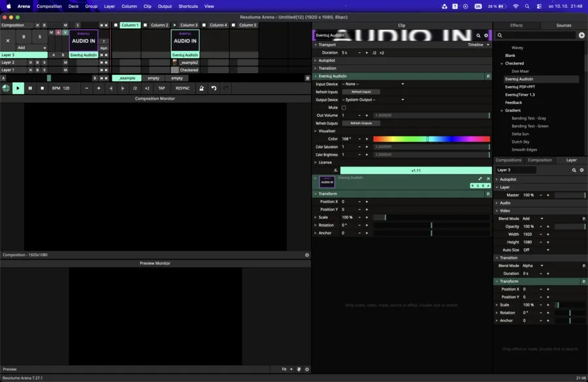Click the Clip panel search magnifier

pyautogui.click(x=478, y=35)
